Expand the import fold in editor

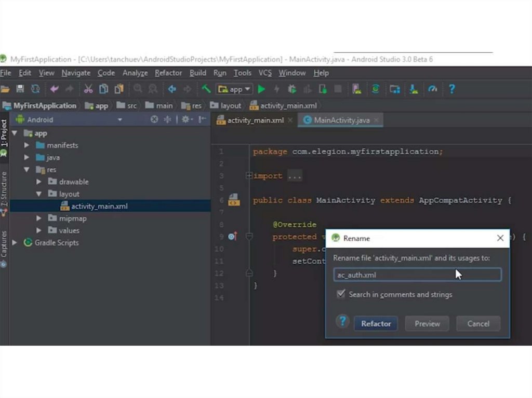(x=249, y=176)
